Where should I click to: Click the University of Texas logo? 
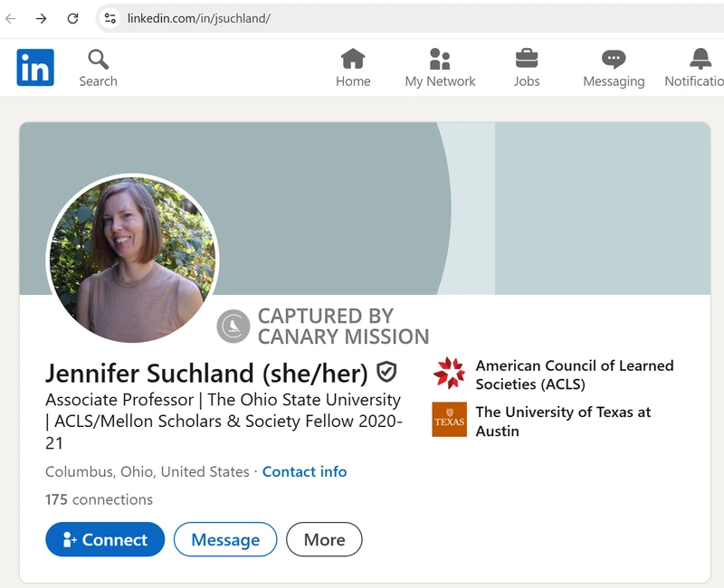pyautogui.click(x=449, y=420)
